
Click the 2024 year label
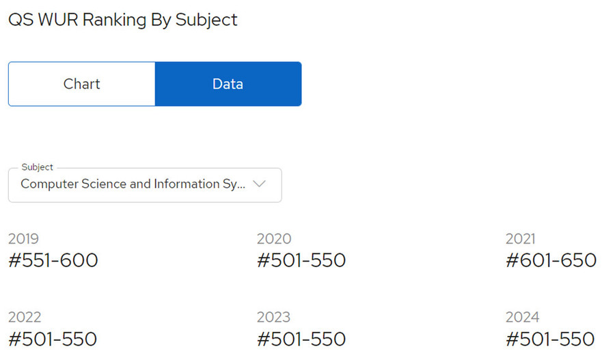coord(523,317)
